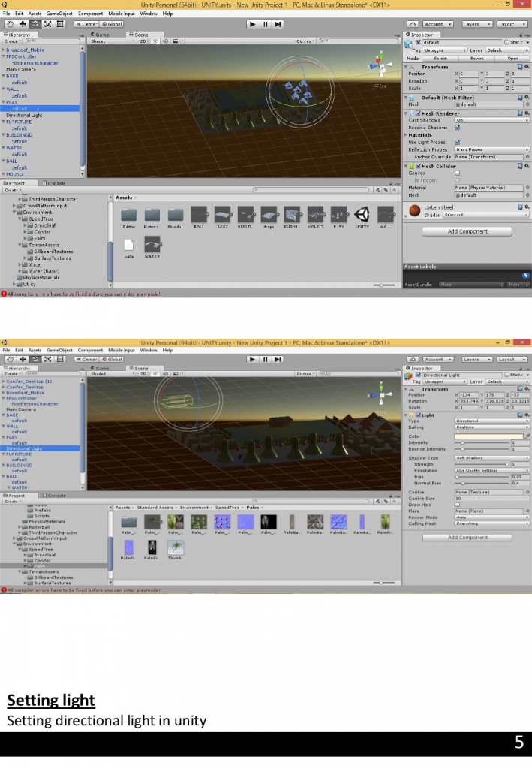
Task: Open GameObject menu in the bottom Unity menu bar
Action: coord(59,350)
